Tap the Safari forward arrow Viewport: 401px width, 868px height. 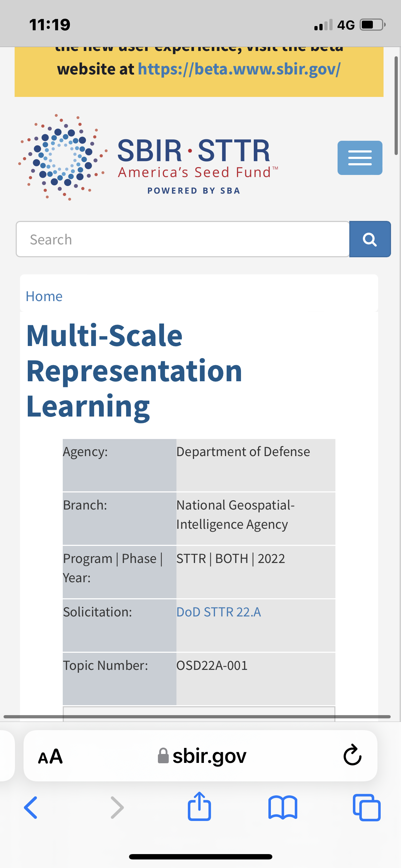click(x=117, y=807)
